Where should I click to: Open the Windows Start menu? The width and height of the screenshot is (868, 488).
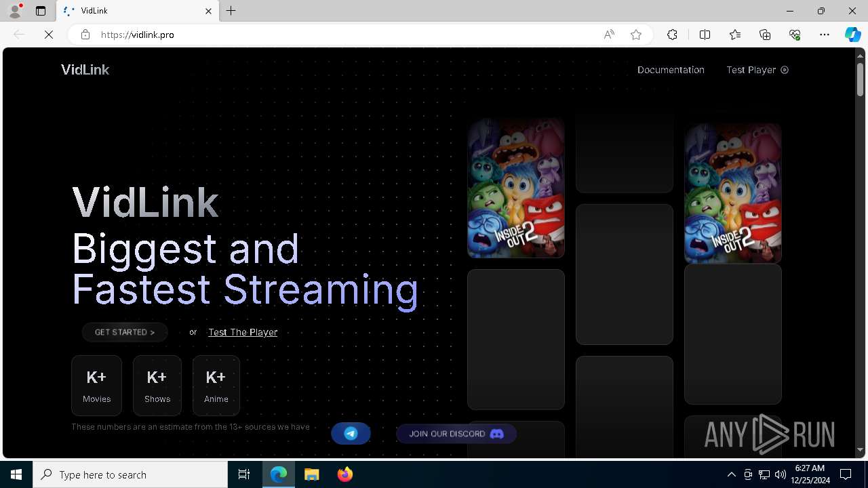point(16,474)
